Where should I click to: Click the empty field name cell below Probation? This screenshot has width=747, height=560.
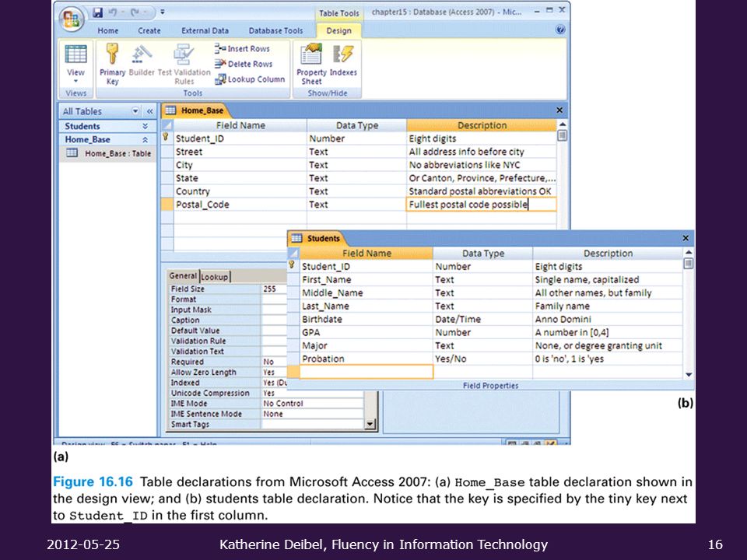[366, 372]
